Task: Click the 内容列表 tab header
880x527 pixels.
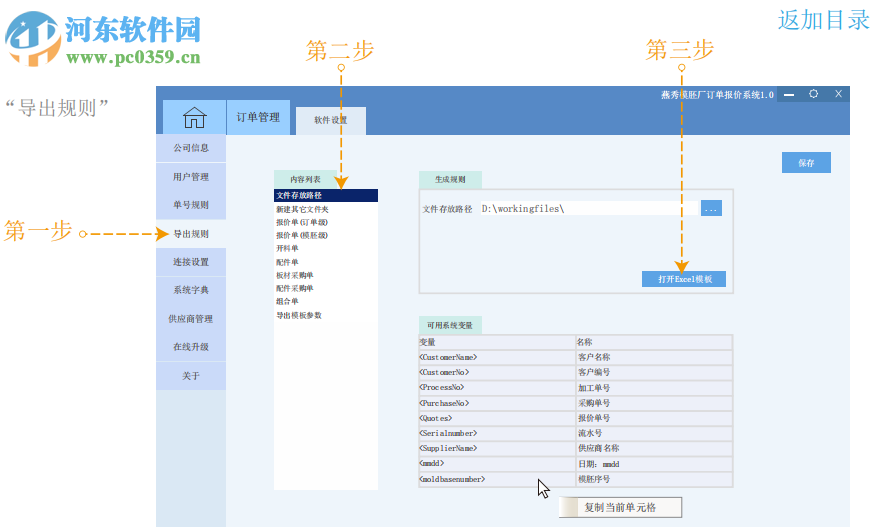Action: coord(305,179)
